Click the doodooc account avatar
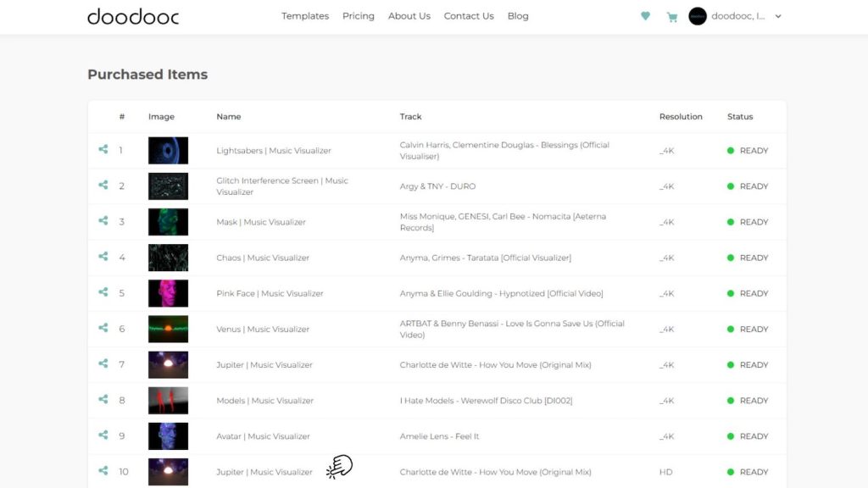 (x=698, y=16)
